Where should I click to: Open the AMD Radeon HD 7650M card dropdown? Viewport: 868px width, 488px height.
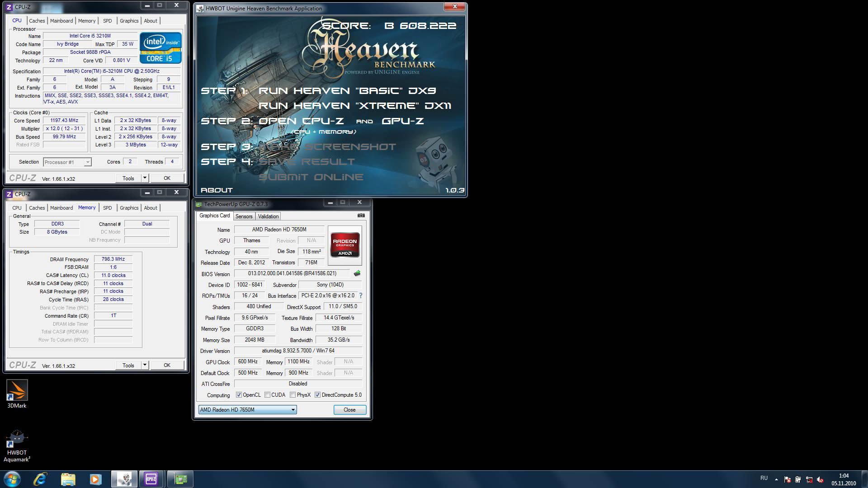(247, 410)
